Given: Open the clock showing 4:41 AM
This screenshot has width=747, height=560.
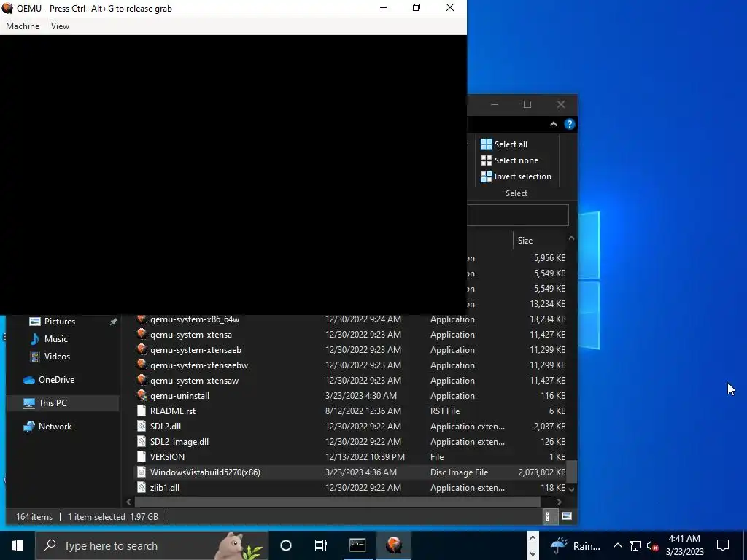Looking at the screenshot, I should click(x=684, y=545).
